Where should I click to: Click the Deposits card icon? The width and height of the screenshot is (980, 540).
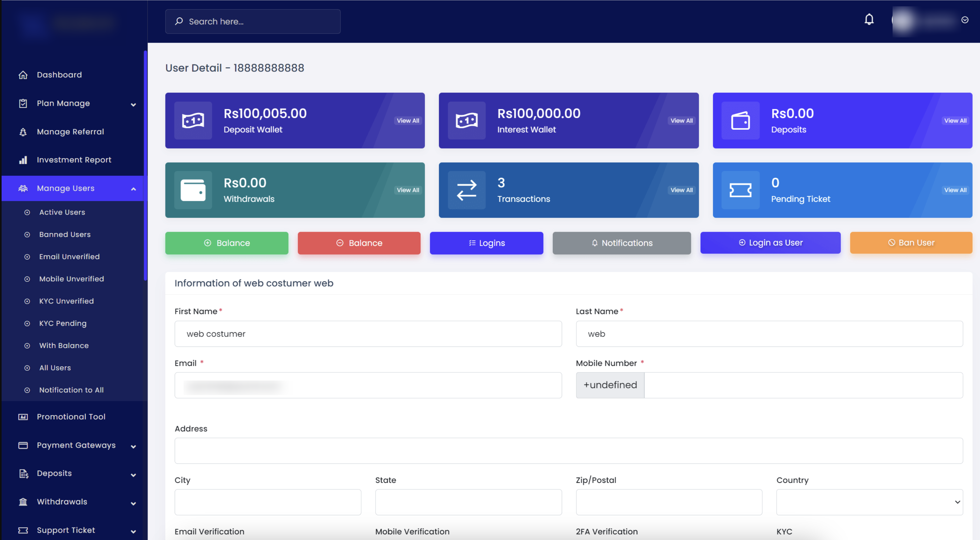point(739,120)
